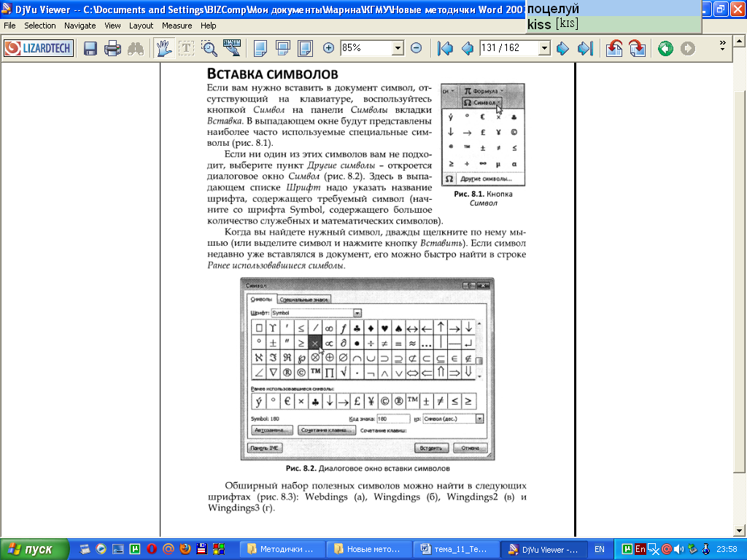Screen dimensions: 747x560
Task: Open search with the binoculars icon
Action: (136, 48)
